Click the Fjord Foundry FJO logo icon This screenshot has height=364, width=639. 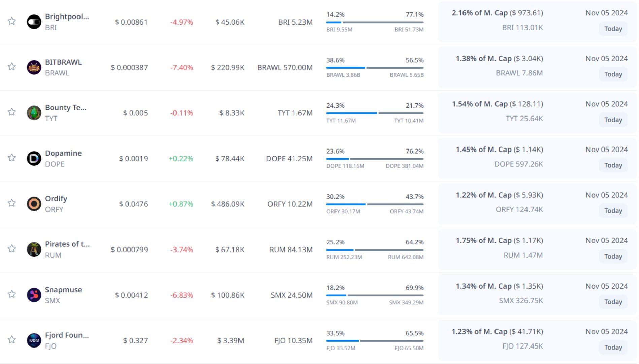coord(34,340)
